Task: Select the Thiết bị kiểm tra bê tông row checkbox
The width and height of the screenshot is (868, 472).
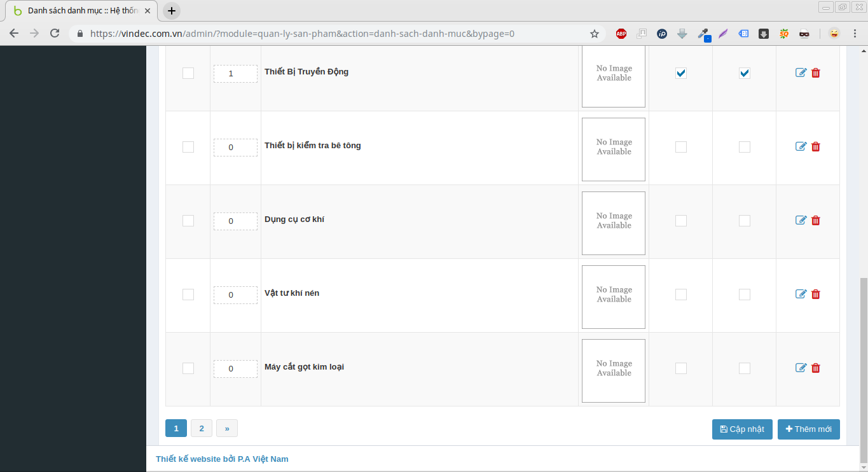Action: coord(188,147)
